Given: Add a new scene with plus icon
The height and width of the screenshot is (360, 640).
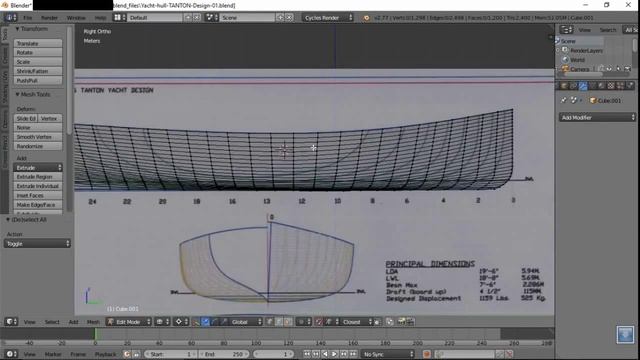Looking at the screenshot, I should pos(280,18).
